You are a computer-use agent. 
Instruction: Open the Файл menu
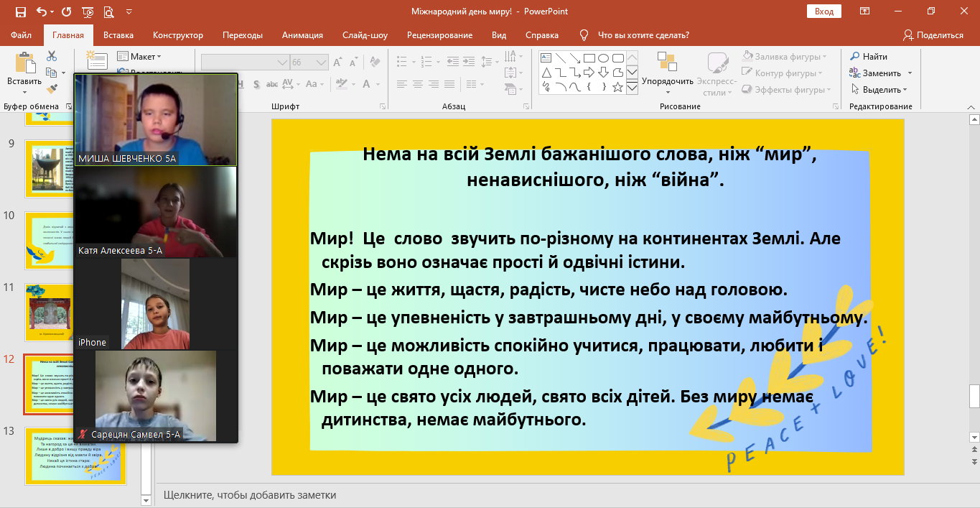[x=22, y=35]
